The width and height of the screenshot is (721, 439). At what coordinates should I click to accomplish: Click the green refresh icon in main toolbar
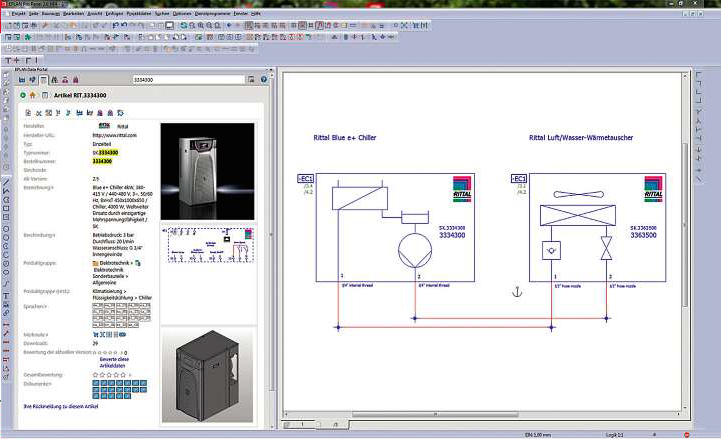tap(183, 26)
